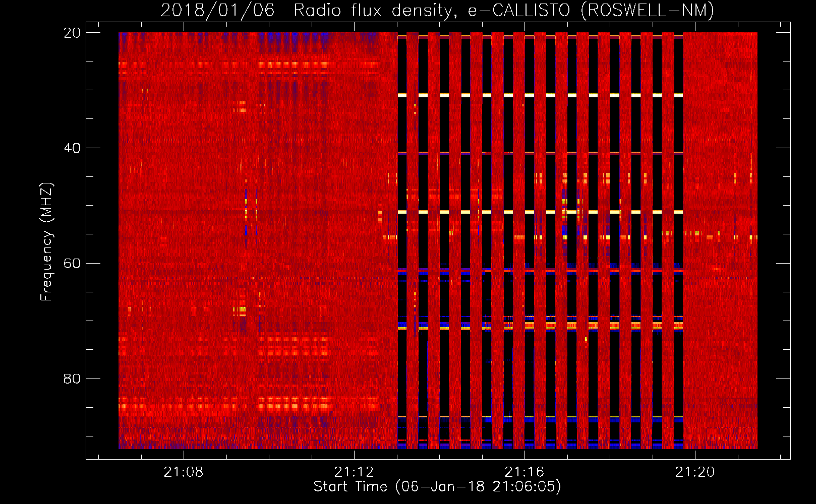
Task: Click the '21:16' time tick label
Action: [x=524, y=472]
